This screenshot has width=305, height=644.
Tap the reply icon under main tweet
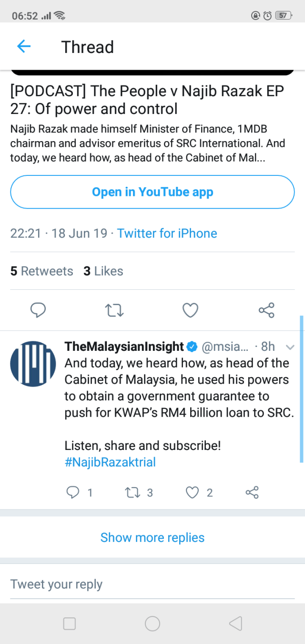click(38, 310)
